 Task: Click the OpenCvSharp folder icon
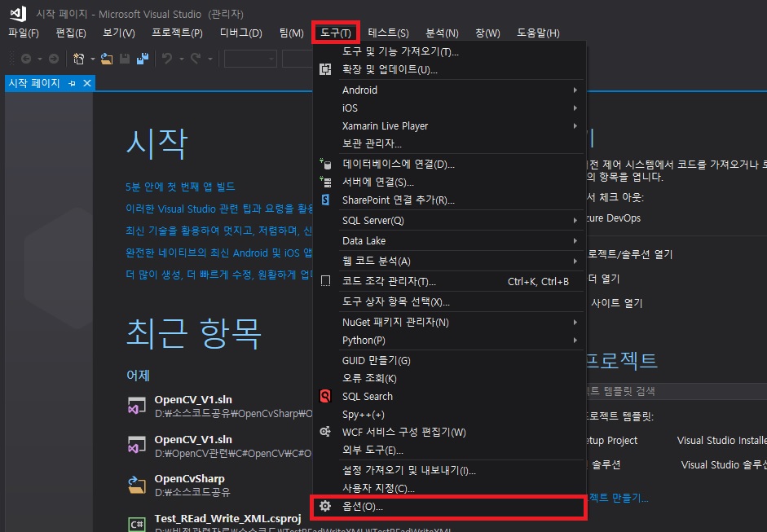click(x=137, y=485)
